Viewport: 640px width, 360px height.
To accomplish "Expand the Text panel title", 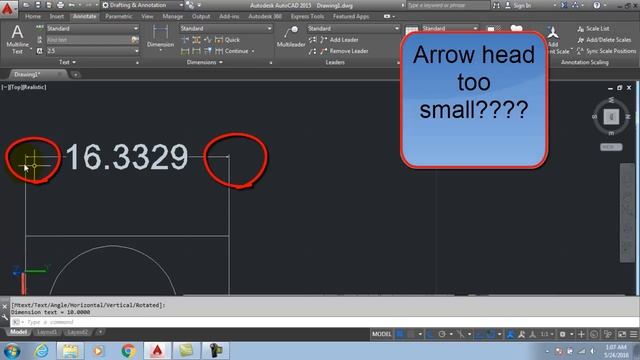I will click(x=67, y=62).
